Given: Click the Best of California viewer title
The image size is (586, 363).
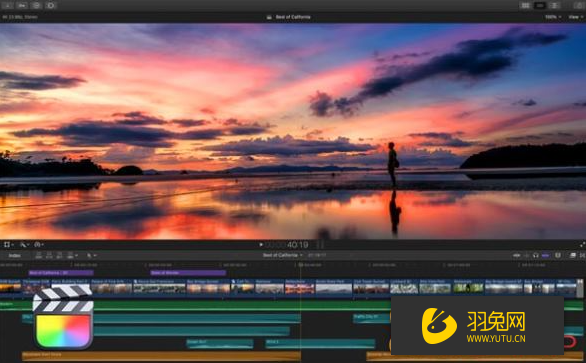Looking at the screenshot, I should pos(293,17).
